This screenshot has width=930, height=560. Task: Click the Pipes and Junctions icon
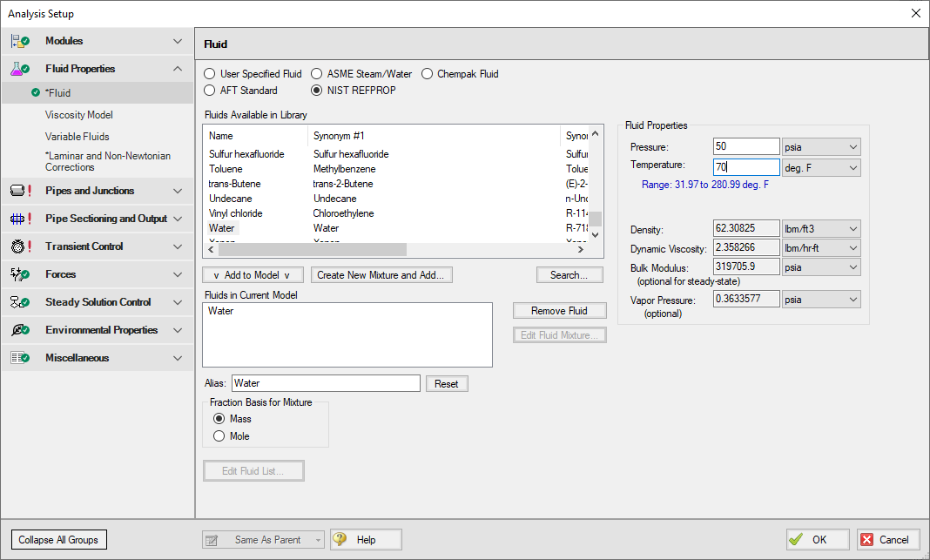tap(20, 191)
